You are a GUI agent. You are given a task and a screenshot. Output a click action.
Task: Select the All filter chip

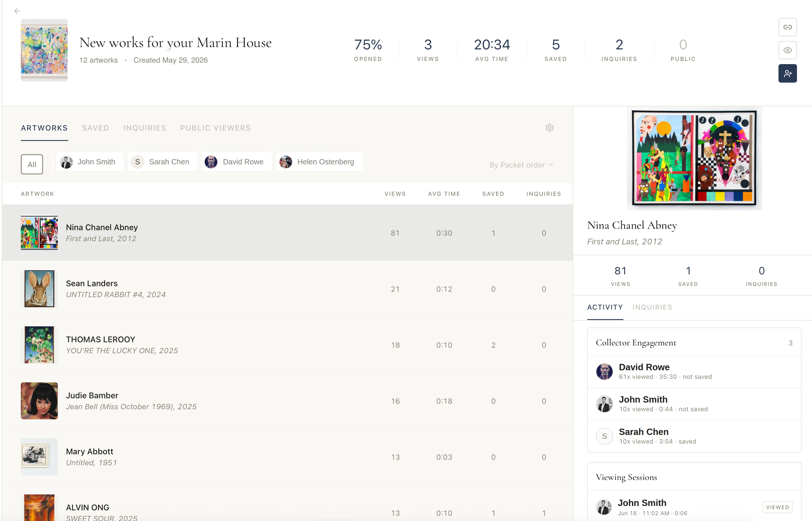point(32,164)
